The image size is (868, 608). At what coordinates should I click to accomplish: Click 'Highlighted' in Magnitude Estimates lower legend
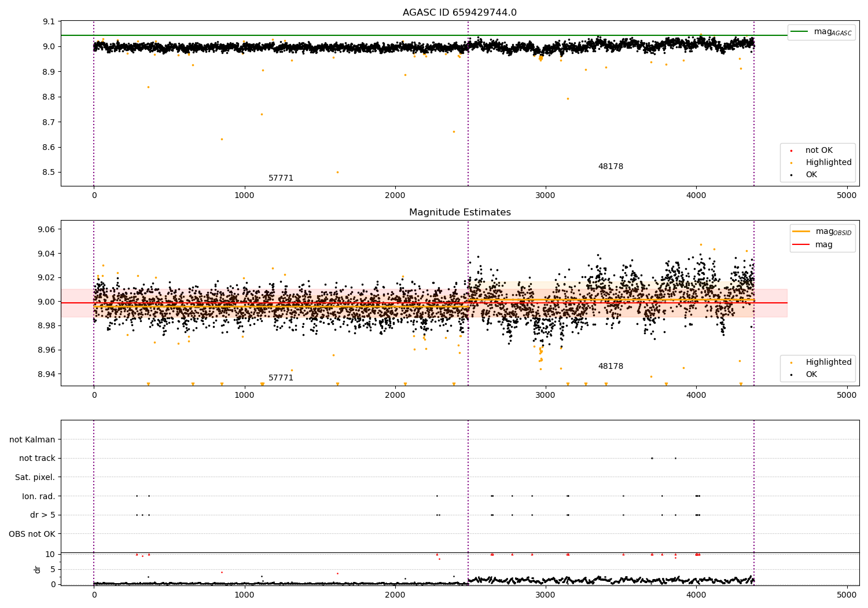tap(829, 362)
